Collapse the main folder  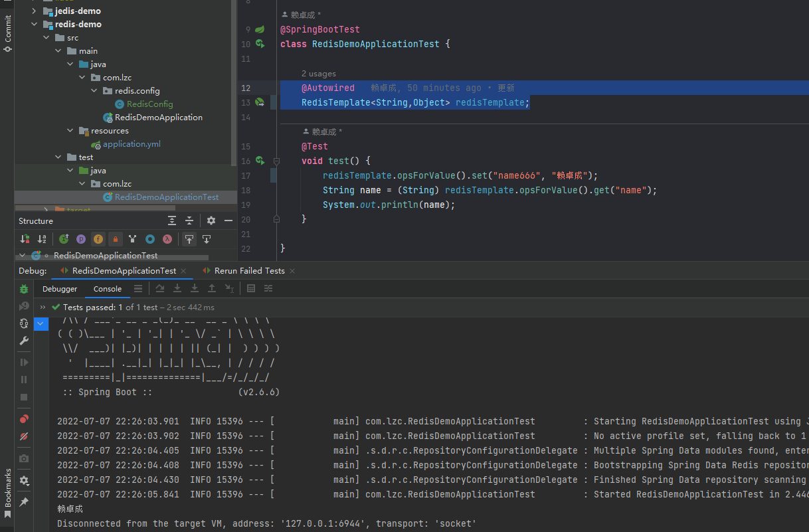tap(58, 51)
